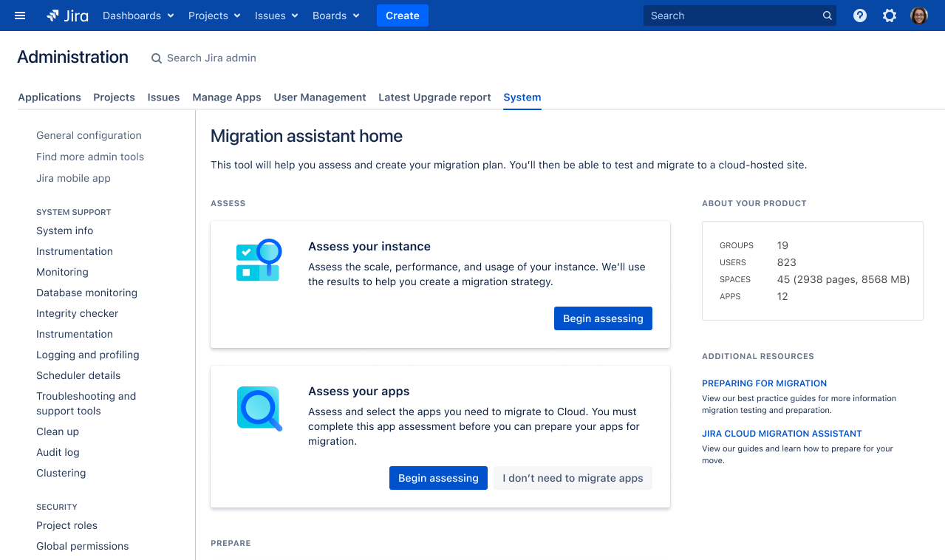Switch to the Issues admin tab

pos(163,98)
